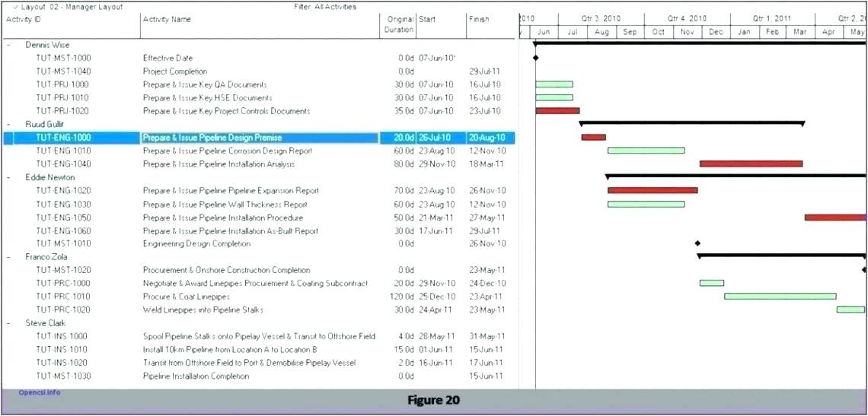Open the Opencsi.info link
Screen dimensions: 868x416
click(39, 392)
